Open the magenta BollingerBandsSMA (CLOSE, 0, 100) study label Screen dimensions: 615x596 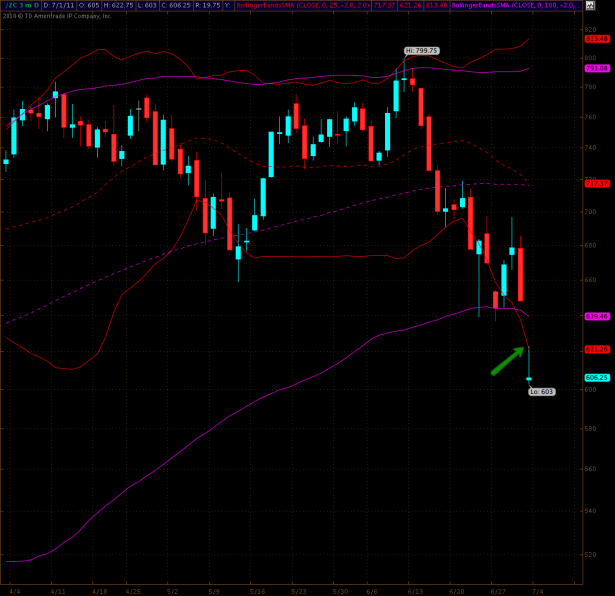click(x=530, y=5)
